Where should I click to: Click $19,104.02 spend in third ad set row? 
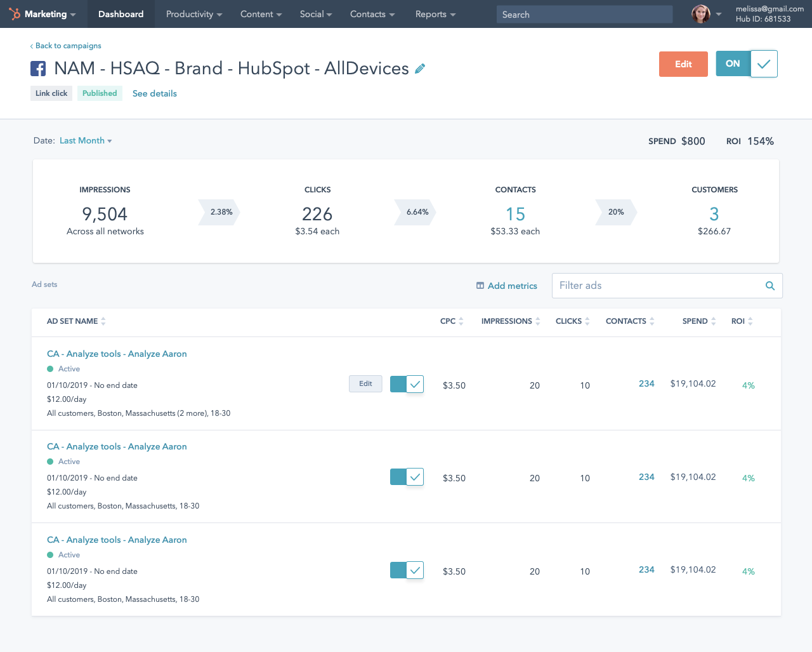(x=693, y=569)
